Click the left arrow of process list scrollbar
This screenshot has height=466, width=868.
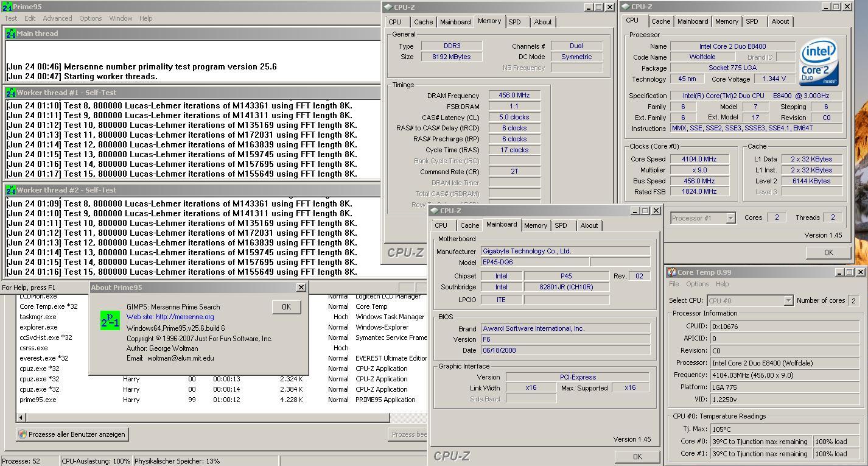[22, 417]
